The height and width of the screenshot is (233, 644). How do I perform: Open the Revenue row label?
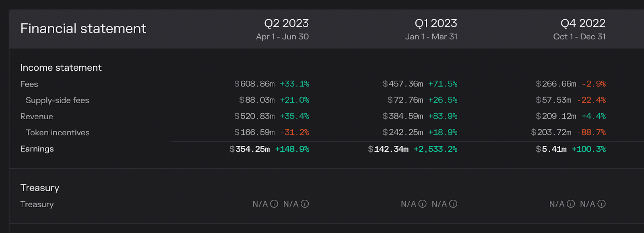point(37,117)
